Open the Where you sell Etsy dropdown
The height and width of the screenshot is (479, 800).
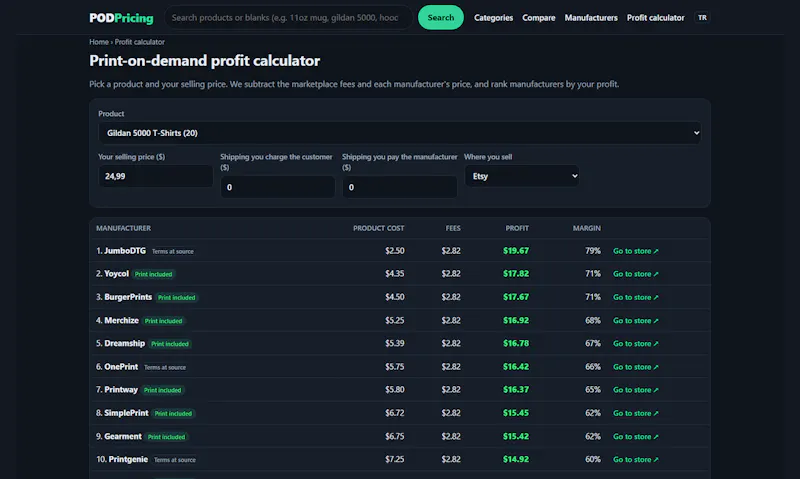point(521,176)
